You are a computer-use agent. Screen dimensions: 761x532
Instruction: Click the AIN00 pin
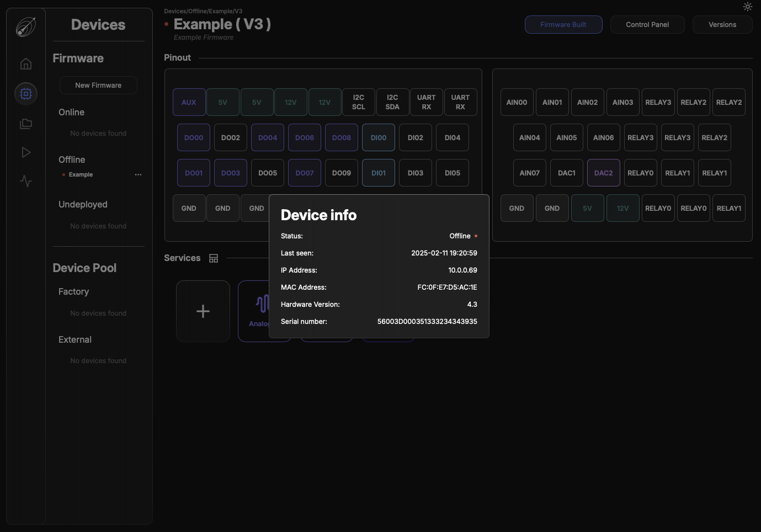pyautogui.click(x=517, y=103)
